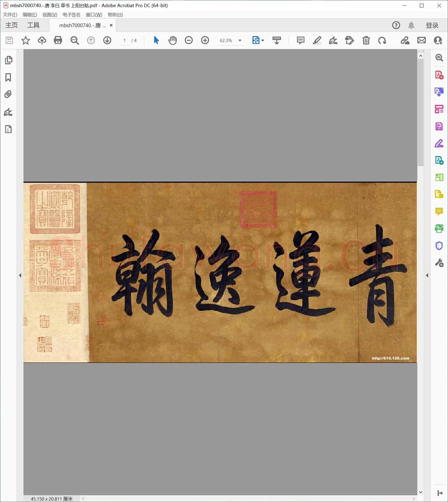Activate the selection arrow tool
The width and height of the screenshot is (448, 502).
[156, 40]
